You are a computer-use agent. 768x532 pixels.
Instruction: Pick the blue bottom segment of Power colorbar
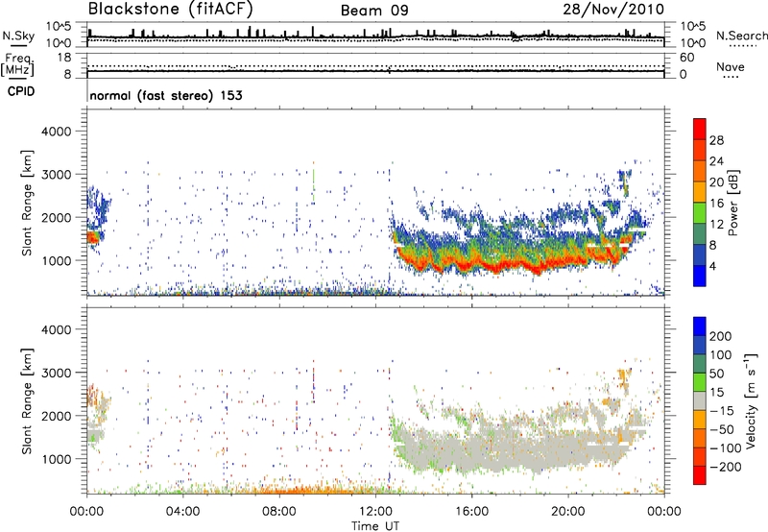pyautogui.click(x=700, y=277)
